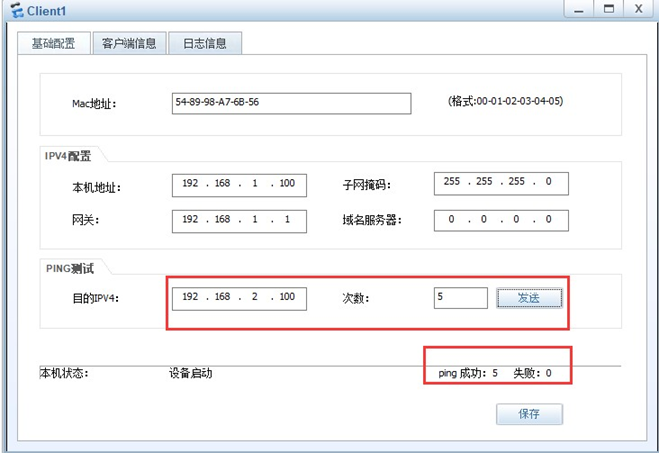Image resolution: width=659 pixels, height=453 pixels.
Task: Click the 目的IPV4 address field
Action: [239, 299]
